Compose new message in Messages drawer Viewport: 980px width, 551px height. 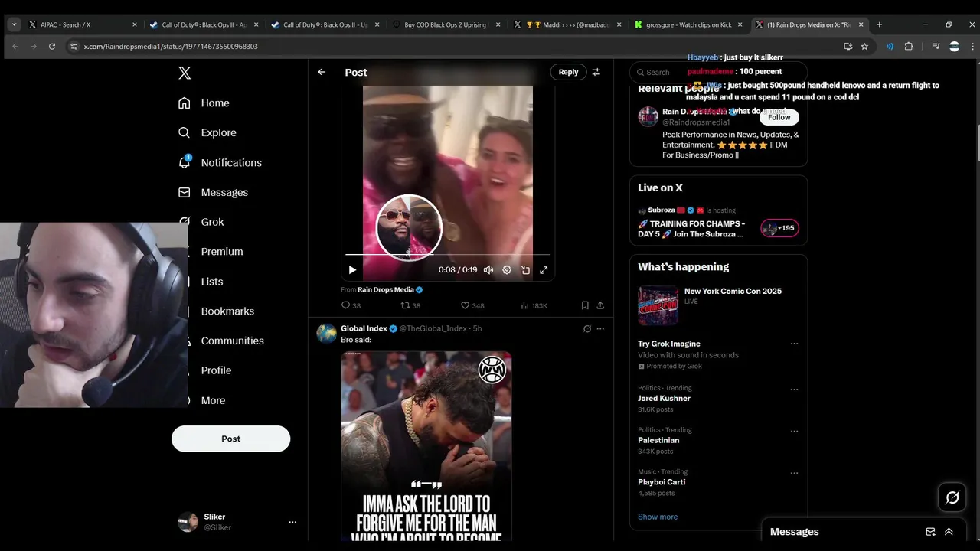pos(930,532)
